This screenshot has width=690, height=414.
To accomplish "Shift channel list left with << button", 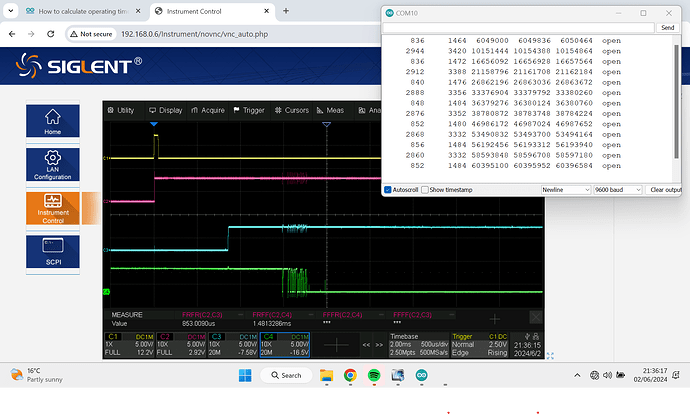I will coord(366,345).
